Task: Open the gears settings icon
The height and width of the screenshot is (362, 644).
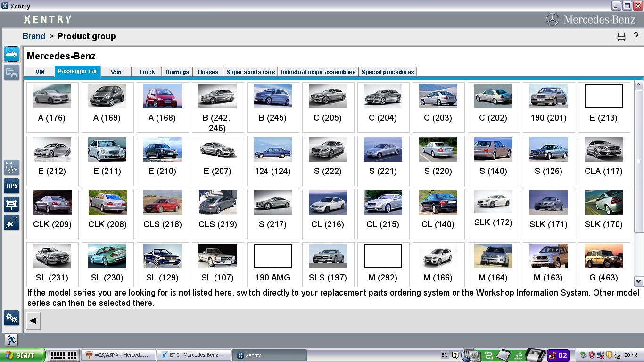Action: [11, 318]
